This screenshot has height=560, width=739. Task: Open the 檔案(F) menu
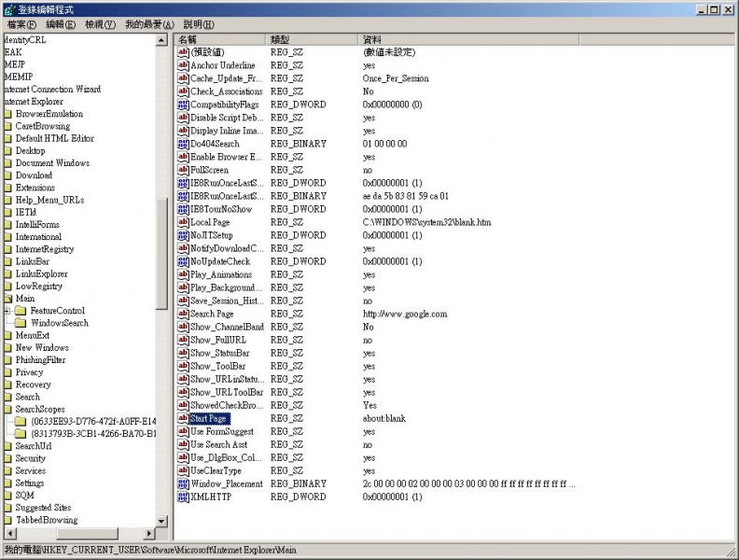(21, 24)
